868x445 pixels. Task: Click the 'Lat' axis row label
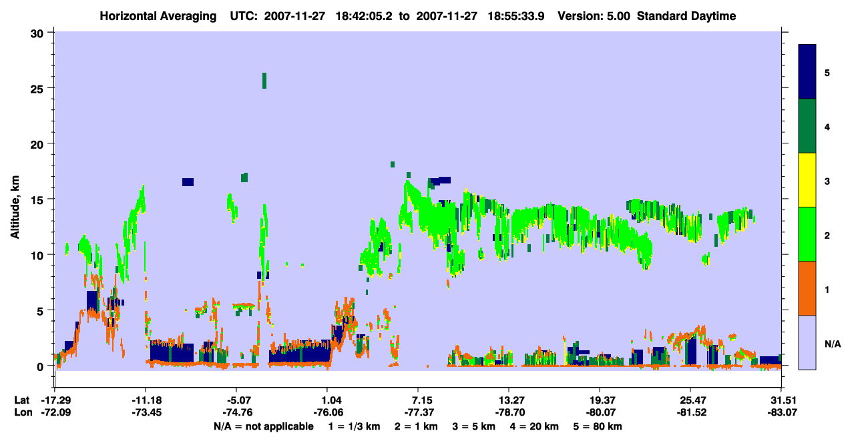pos(21,400)
